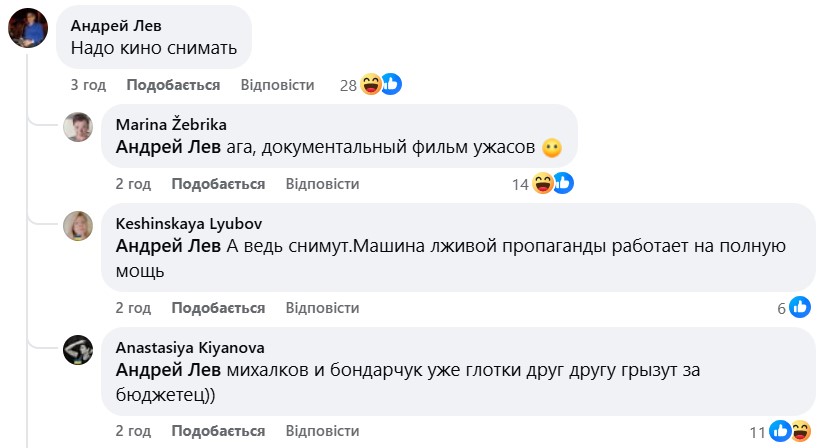Click Андрей Лев's profile avatar
The width and height of the screenshot is (830, 448).
click(28, 28)
